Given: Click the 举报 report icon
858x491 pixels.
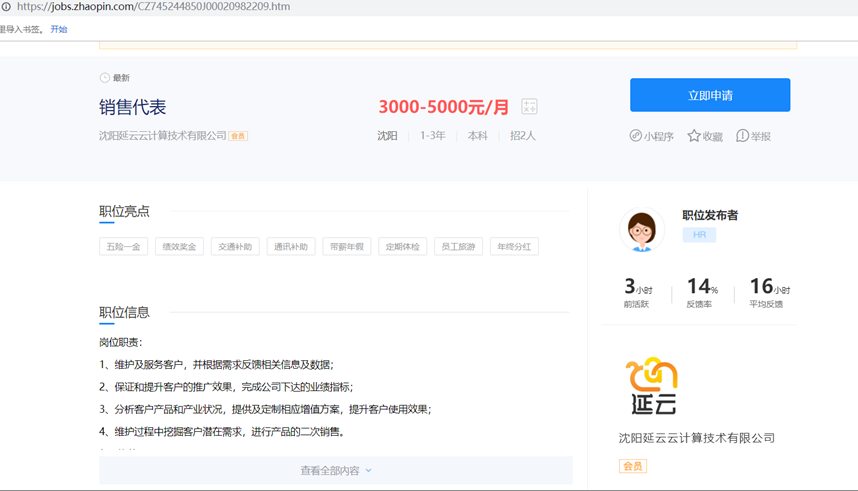Looking at the screenshot, I should click(x=742, y=136).
